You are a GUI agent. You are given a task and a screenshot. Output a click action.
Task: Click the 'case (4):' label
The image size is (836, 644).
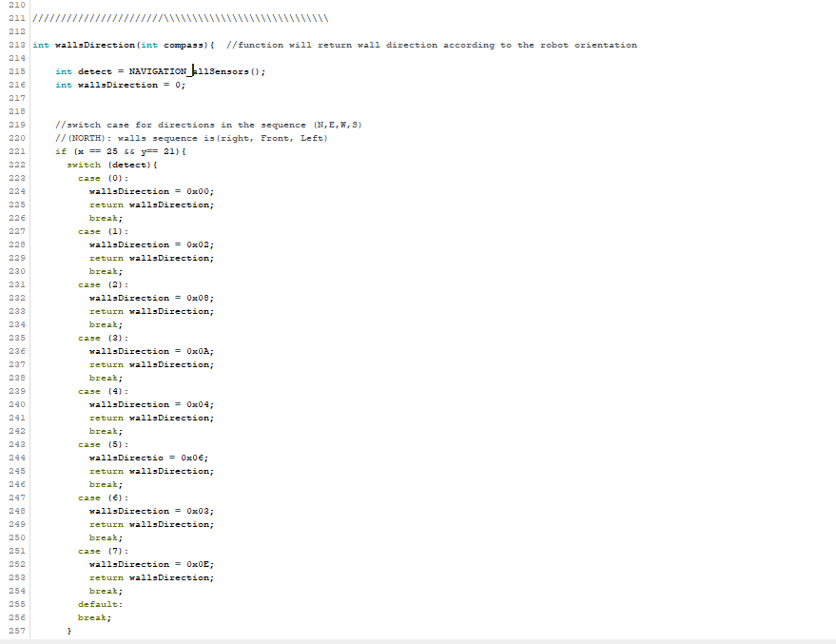pos(103,392)
